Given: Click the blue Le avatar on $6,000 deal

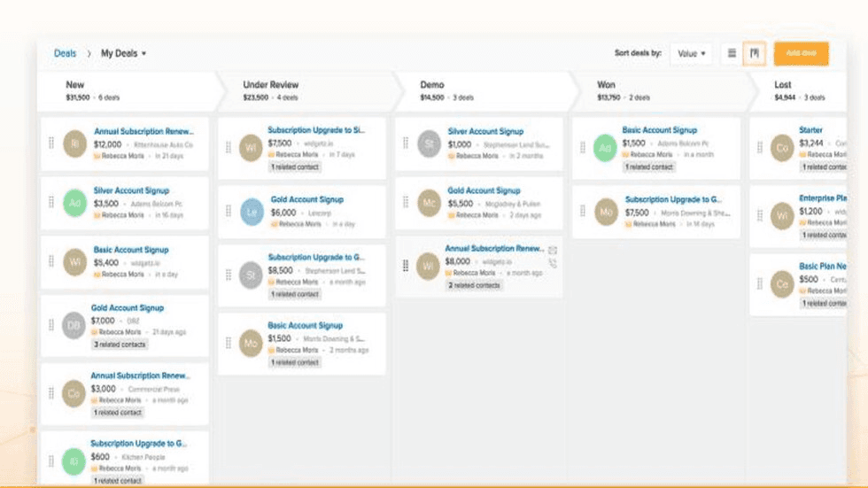Looking at the screenshot, I should coord(252,212).
